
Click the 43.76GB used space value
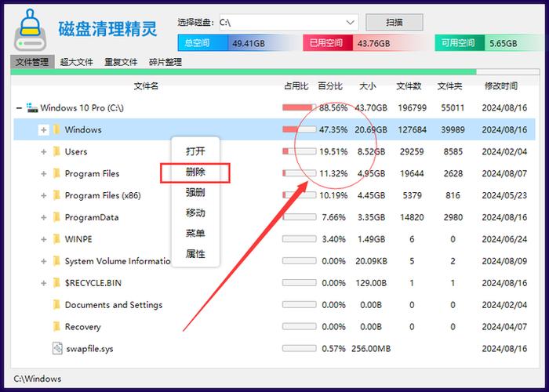coord(374,43)
